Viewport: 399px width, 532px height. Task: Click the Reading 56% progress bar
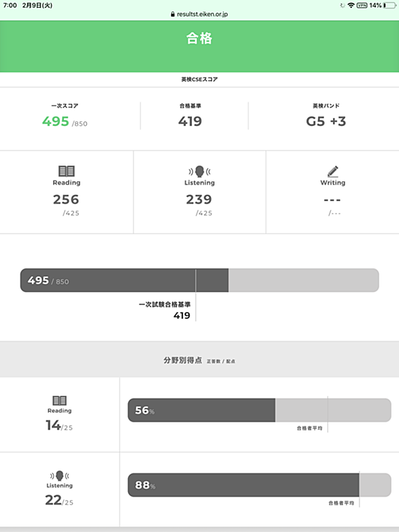(x=259, y=410)
